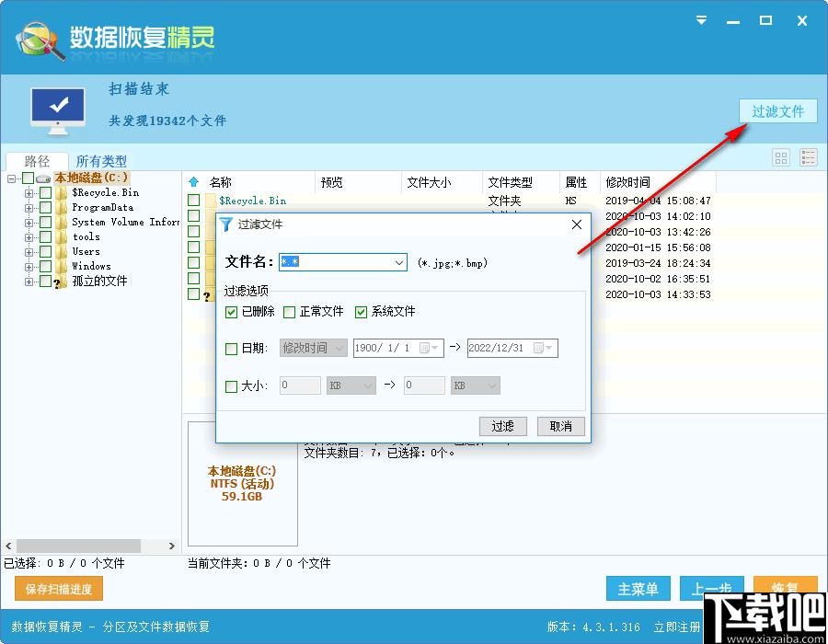Close the 过滤文件 dialog
The width and height of the screenshot is (828, 644).
(577, 224)
